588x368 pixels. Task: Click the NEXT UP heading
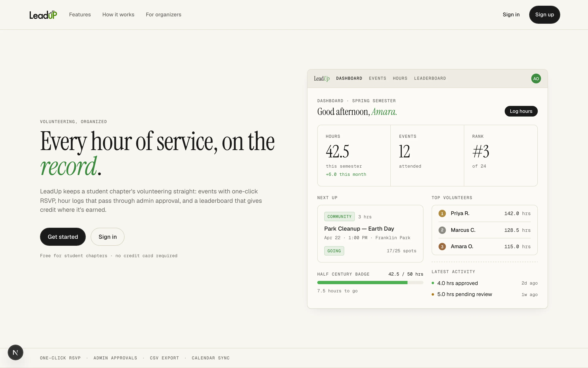327,198
